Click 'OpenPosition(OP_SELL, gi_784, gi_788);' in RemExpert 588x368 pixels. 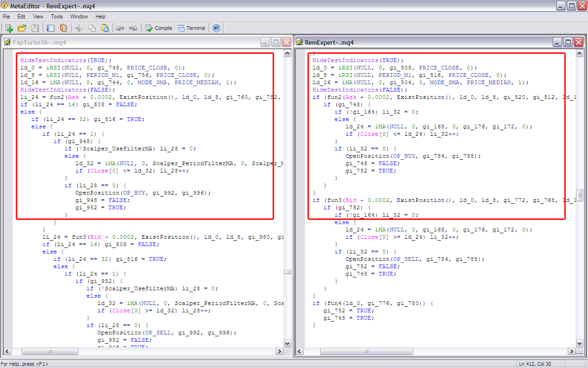click(x=415, y=259)
